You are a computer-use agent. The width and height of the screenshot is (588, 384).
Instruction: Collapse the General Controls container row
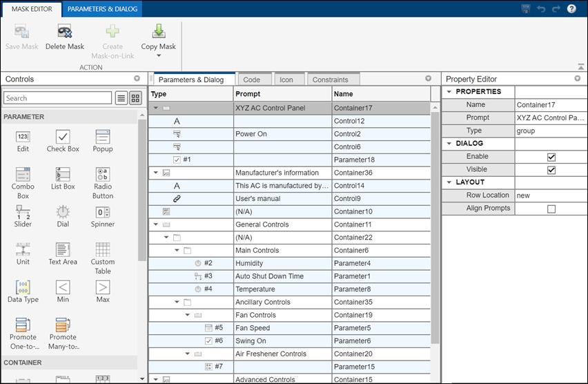coord(156,224)
